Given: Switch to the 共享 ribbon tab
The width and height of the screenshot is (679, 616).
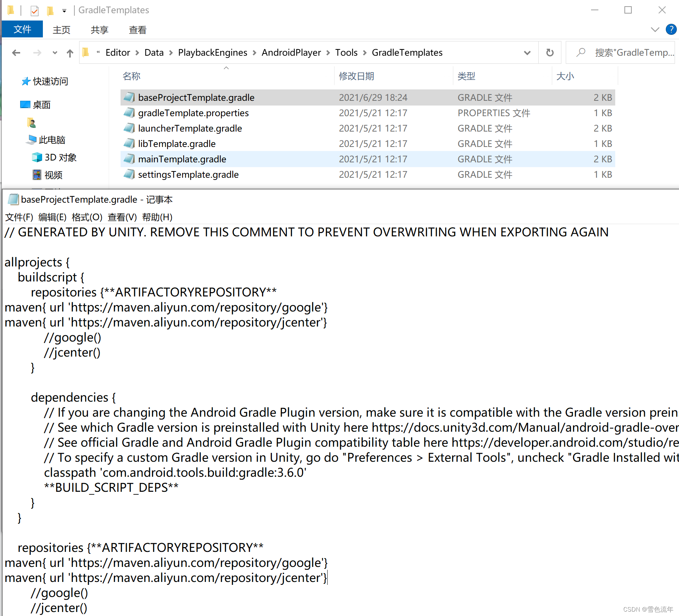Looking at the screenshot, I should coord(99,30).
